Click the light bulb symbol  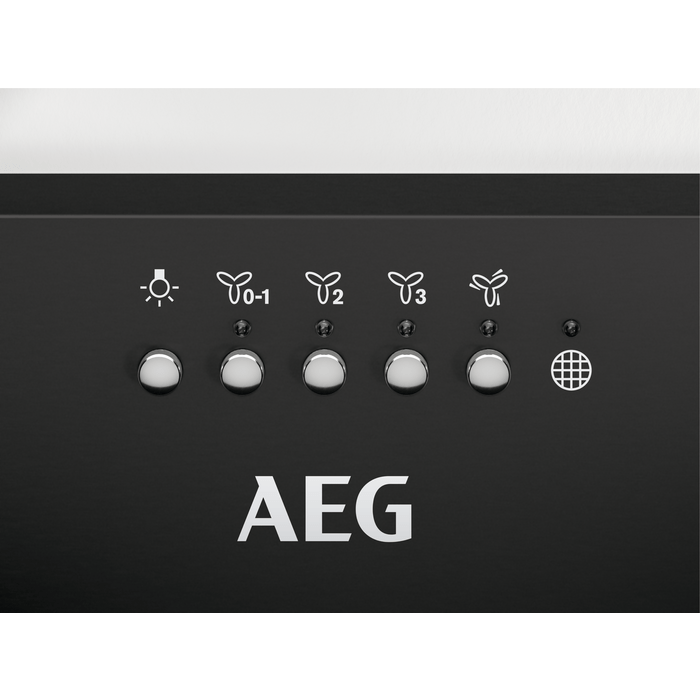[159, 288]
